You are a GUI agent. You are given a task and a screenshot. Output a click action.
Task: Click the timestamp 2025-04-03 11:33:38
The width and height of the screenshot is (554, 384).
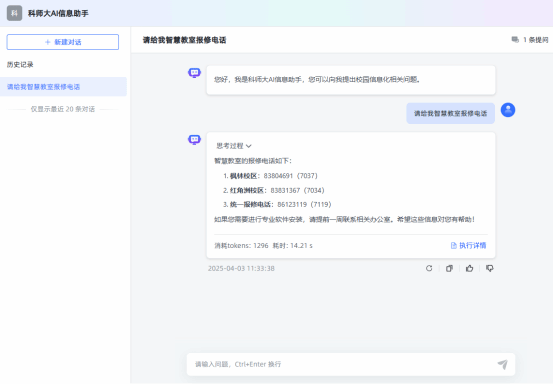point(241,268)
